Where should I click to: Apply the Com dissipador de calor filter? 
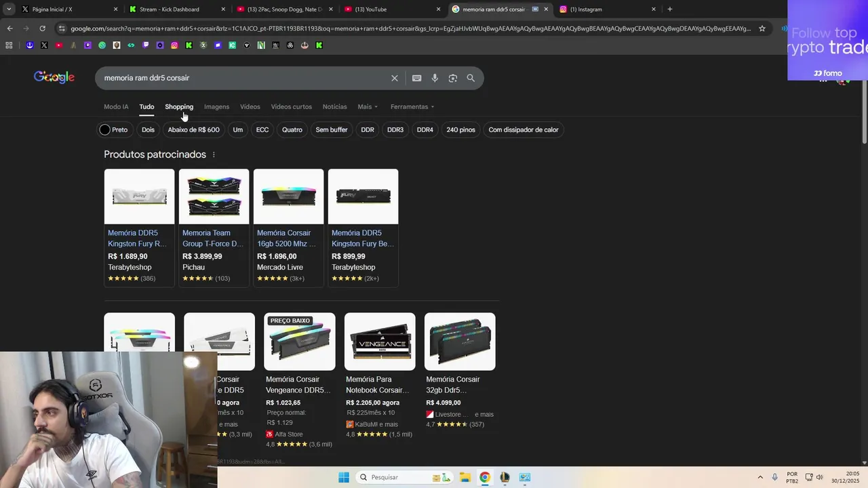click(x=524, y=129)
